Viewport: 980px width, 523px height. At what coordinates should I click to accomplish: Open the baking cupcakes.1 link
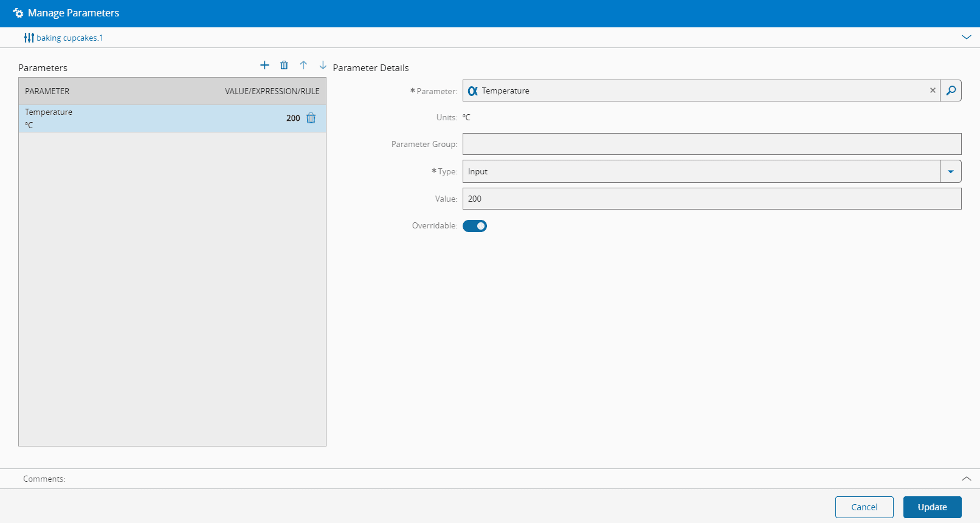click(x=69, y=38)
